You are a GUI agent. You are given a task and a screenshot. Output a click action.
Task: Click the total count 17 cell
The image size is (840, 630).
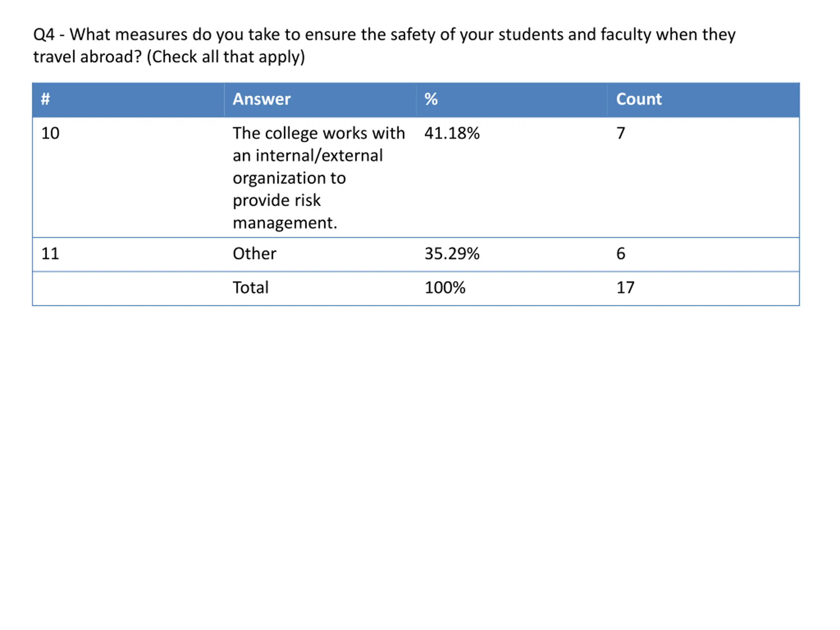tap(704, 288)
